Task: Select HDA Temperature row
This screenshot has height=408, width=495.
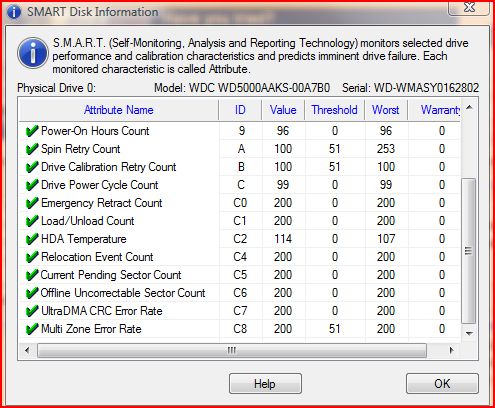Action: coord(240,239)
